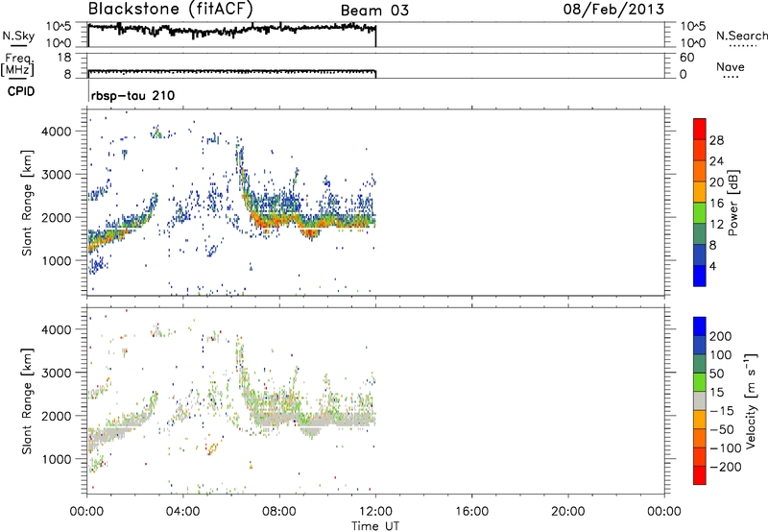Click the N.Sky legend label

[x=18, y=36]
